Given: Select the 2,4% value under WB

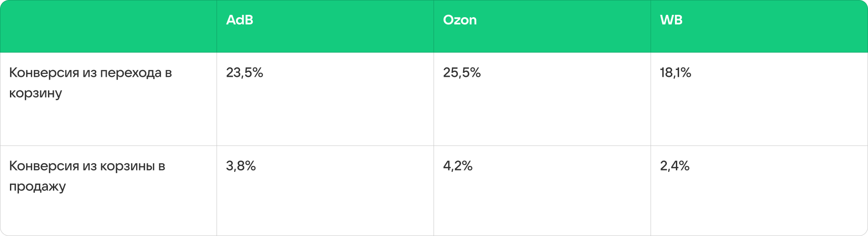Looking at the screenshot, I should coord(675,166).
